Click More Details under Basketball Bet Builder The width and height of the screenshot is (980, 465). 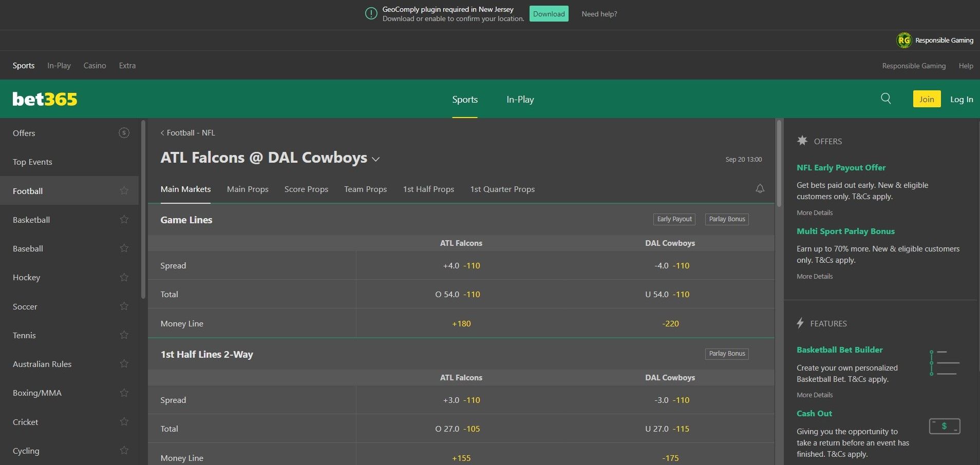pos(815,395)
